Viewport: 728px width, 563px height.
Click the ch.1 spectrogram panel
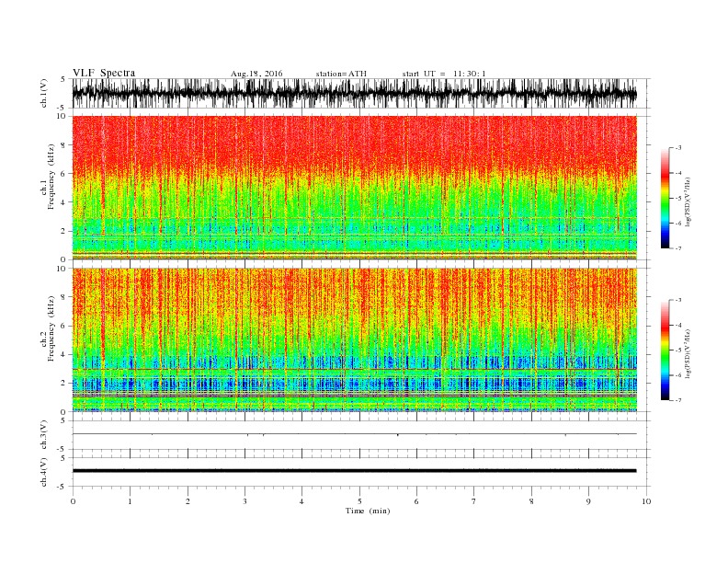[354, 188]
